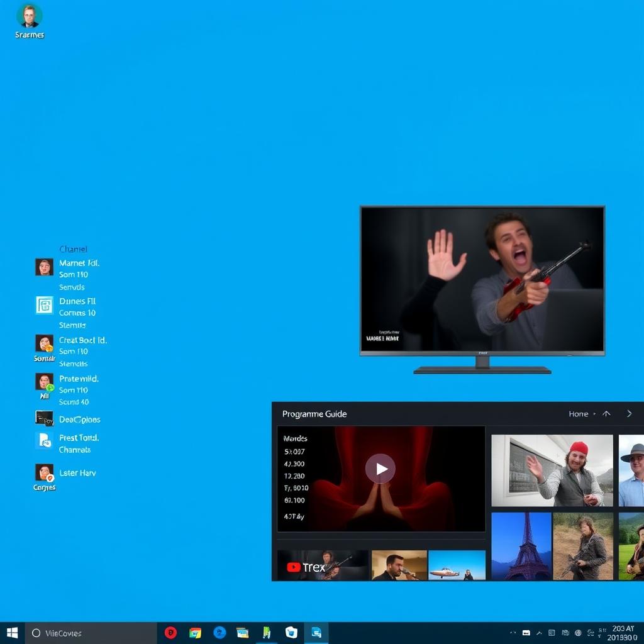Play the preview video in Programme Guide
644x644 pixels.
click(380, 469)
